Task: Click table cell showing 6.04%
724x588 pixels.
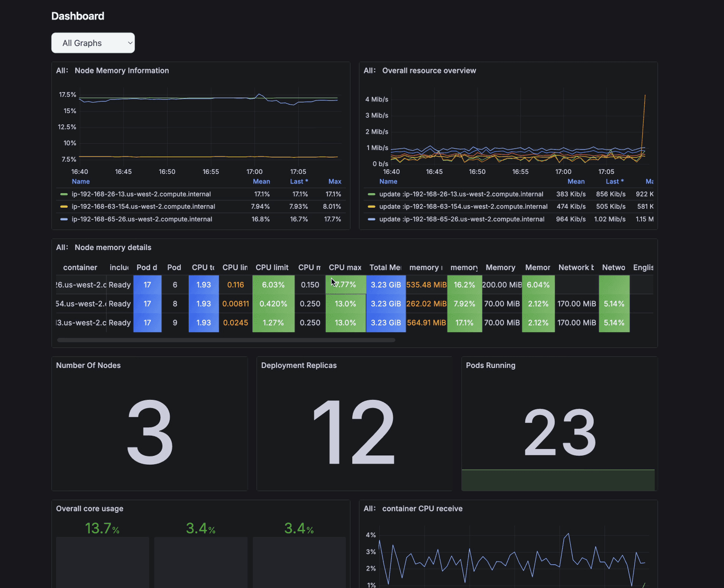Action: (x=538, y=284)
